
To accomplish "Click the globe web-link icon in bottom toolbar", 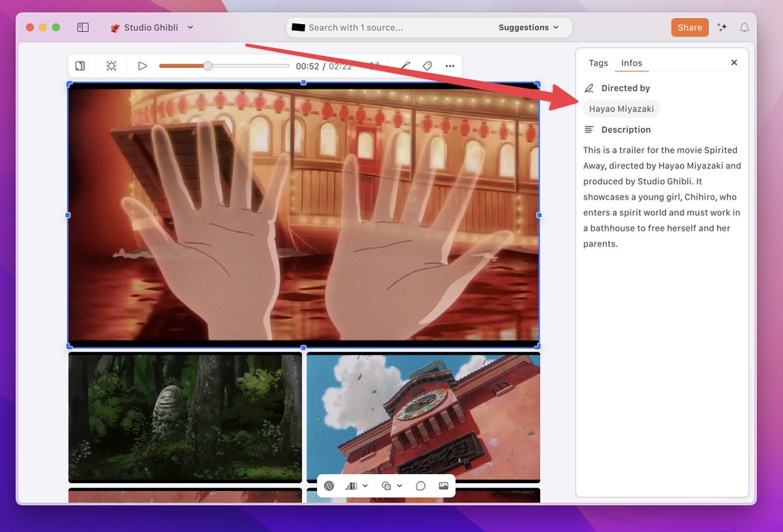I will (x=330, y=486).
